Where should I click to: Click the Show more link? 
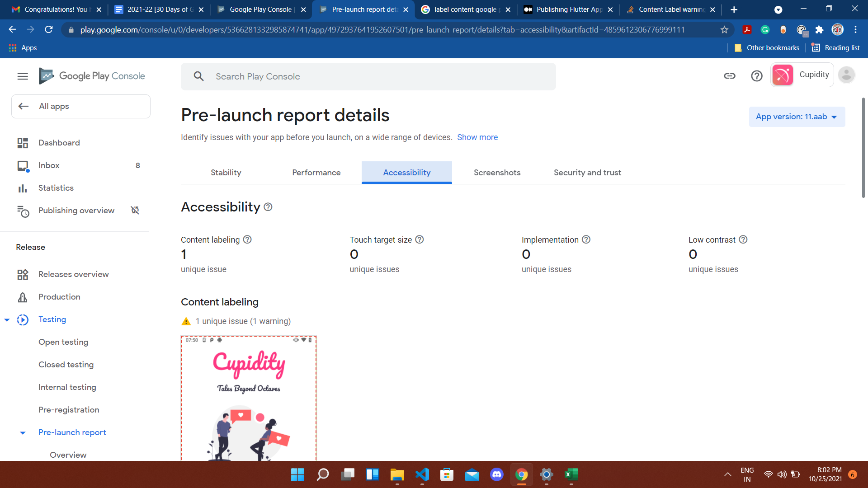pos(477,137)
